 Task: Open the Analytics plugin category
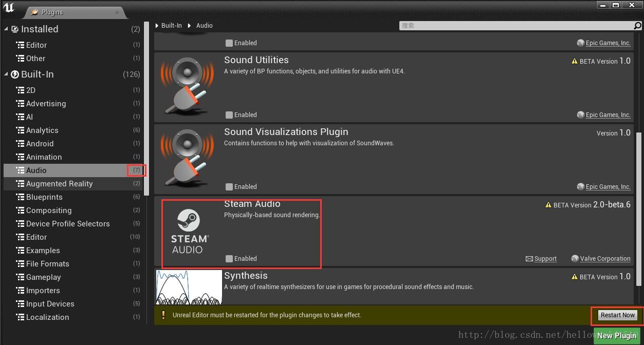pyautogui.click(x=73, y=130)
